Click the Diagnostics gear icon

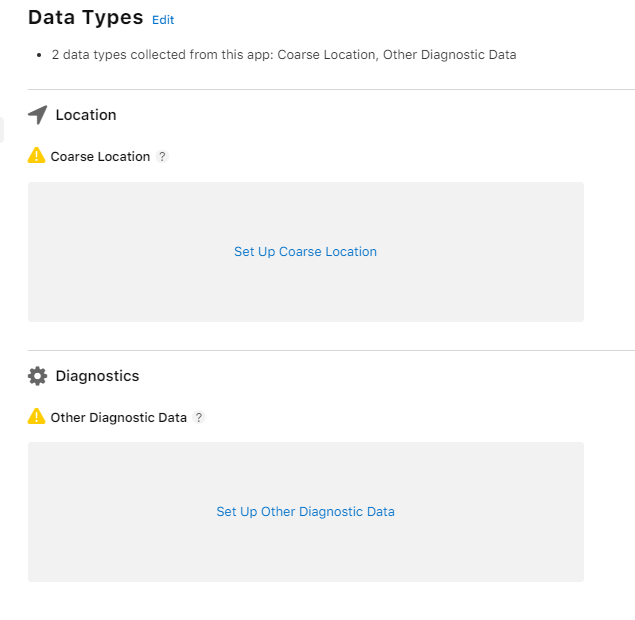click(x=37, y=376)
